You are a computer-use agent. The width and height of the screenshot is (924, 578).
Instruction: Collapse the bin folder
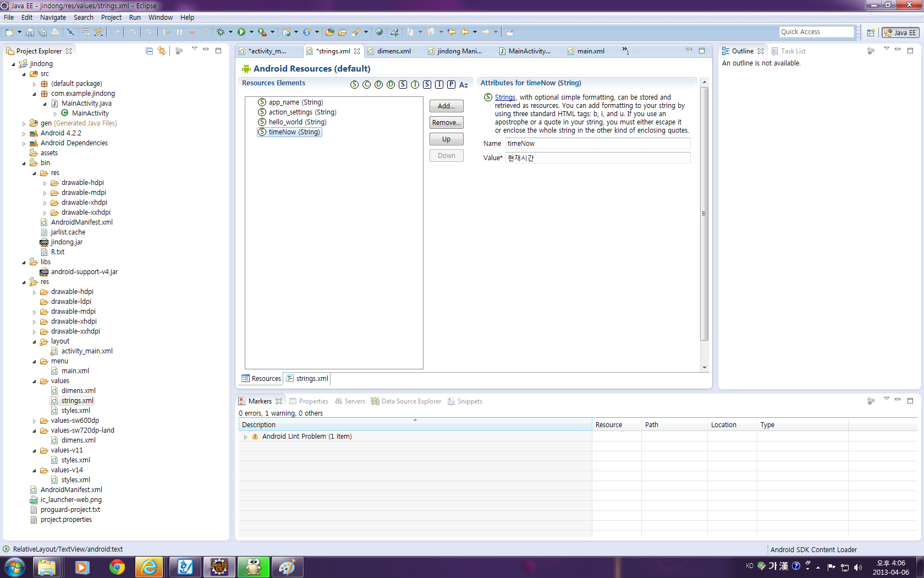[x=24, y=163]
